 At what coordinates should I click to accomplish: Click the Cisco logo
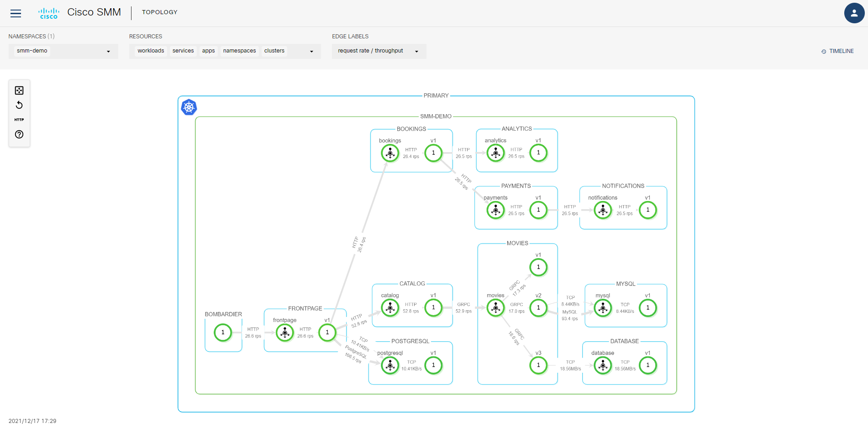[x=49, y=13]
